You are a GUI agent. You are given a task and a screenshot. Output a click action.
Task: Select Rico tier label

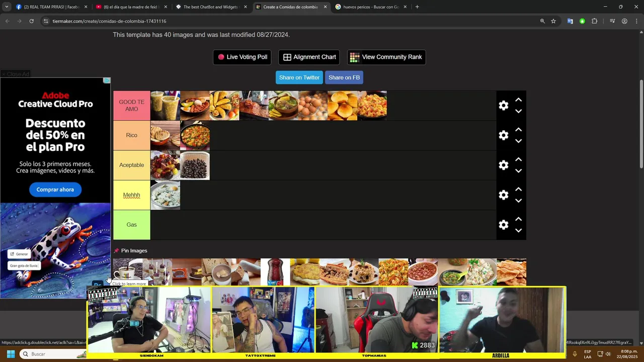pos(132,135)
